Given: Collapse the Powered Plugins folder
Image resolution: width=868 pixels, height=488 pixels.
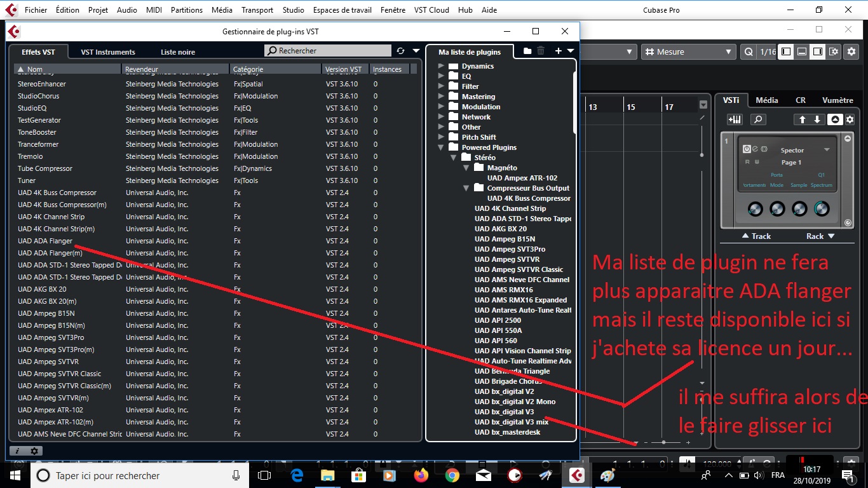Looking at the screenshot, I should pyautogui.click(x=440, y=147).
